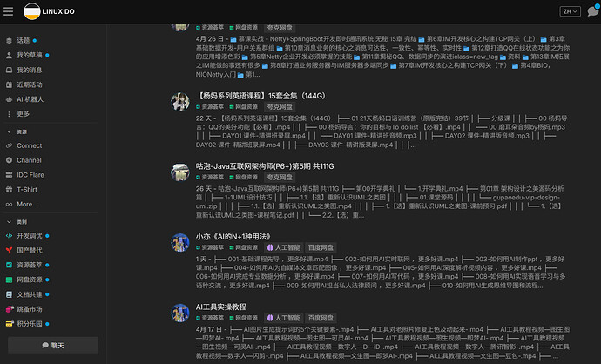
Task: Open the 跳蚤市场 category
Action: coord(30,309)
